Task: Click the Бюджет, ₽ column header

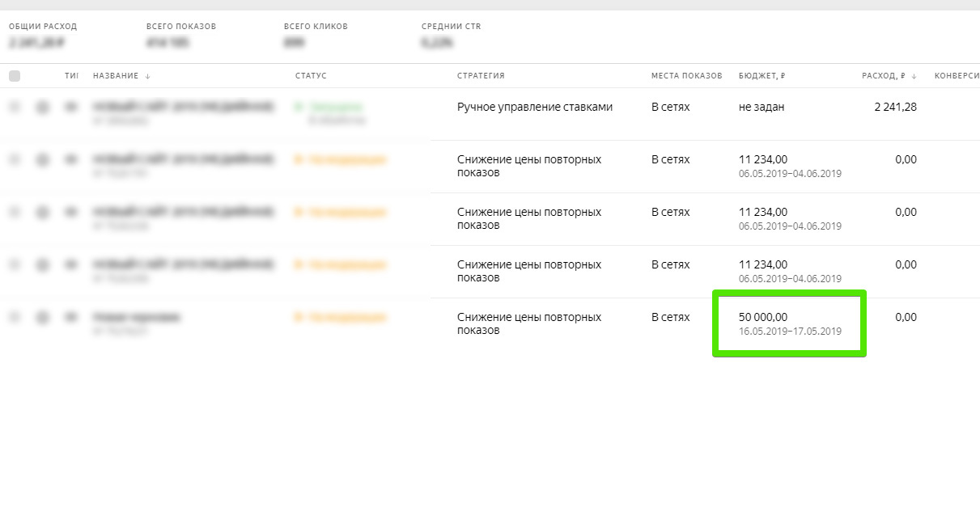Action: (762, 76)
